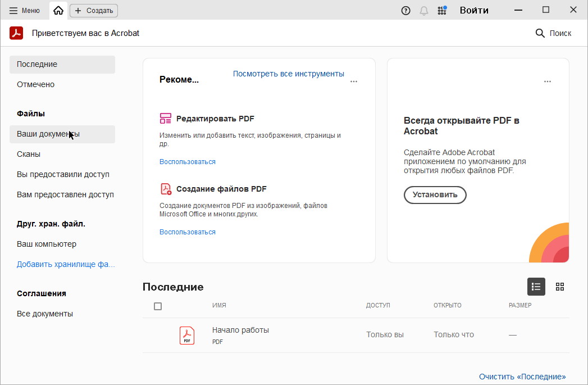The width and height of the screenshot is (588, 385).
Task: Open Вы предоставили доступ section
Action: 62,174
